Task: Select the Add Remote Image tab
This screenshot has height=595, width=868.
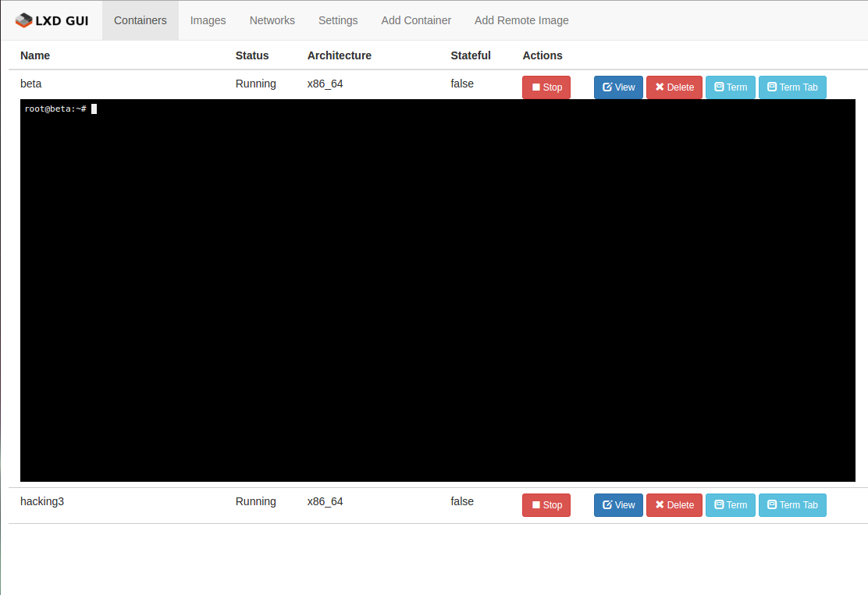Action: pyautogui.click(x=521, y=20)
